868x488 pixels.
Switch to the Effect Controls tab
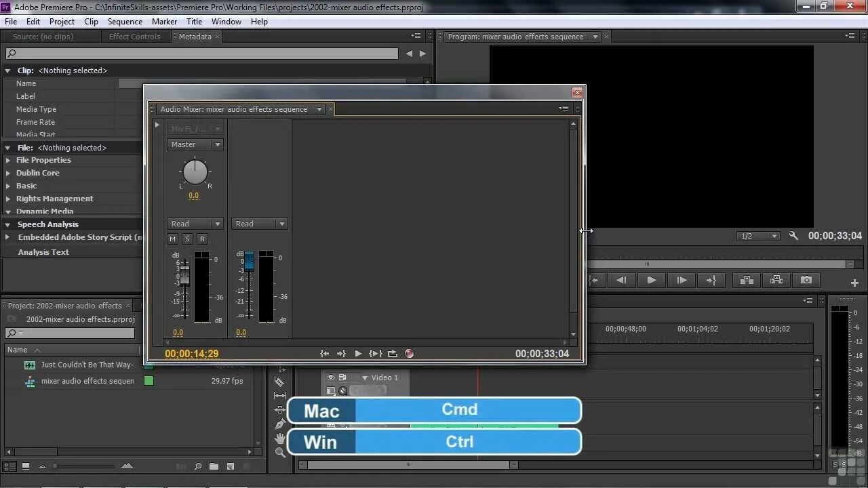tap(134, 37)
